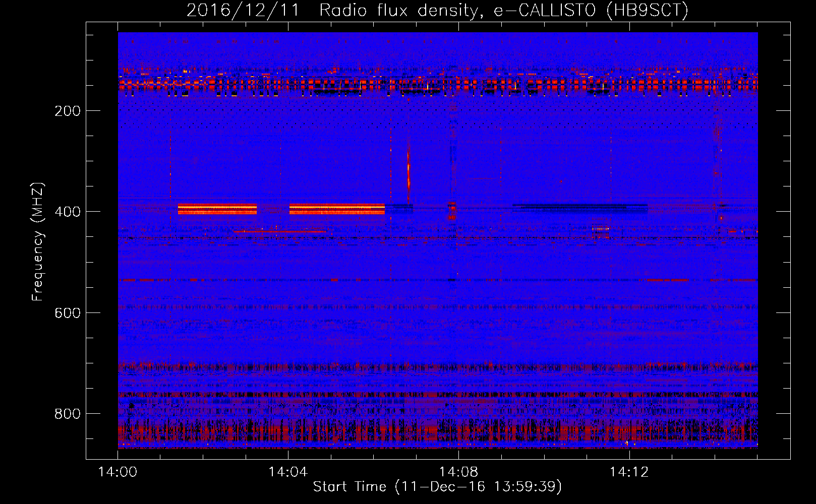Click the plot title mentioning e-CALLISTO (HB9SCT)

pyautogui.click(x=437, y=10)
